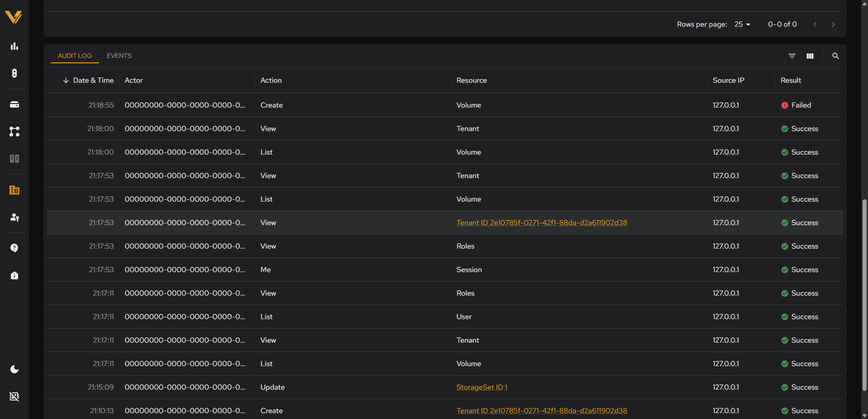Viewport: 868px width, 419px height.
Task: Click the scrollbar down arrow
Action: click(864, 415)
